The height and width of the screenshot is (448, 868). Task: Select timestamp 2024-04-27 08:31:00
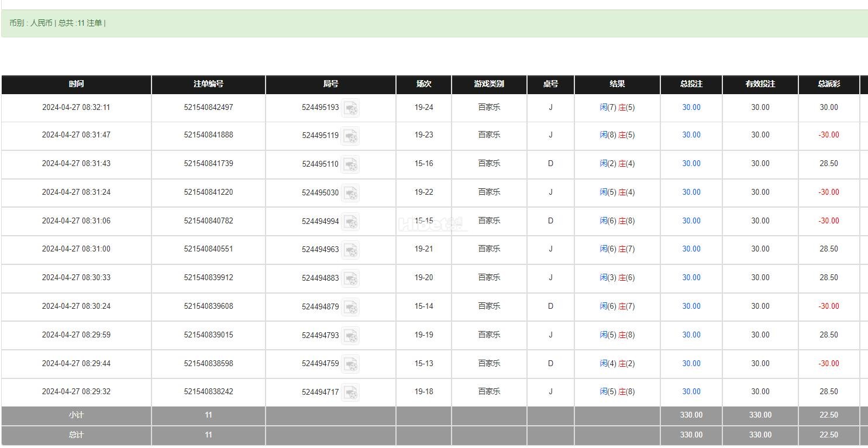point(76,249)
